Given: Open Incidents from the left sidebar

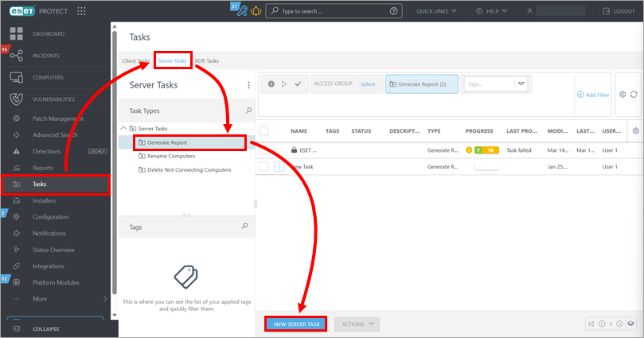Looking at the screenshot, I should pos(46,56).
